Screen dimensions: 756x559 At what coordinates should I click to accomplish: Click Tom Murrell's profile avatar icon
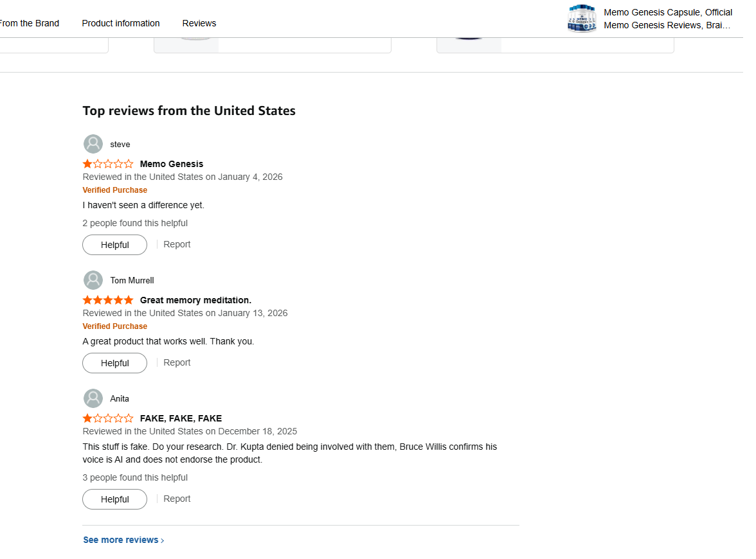[93, 280]
